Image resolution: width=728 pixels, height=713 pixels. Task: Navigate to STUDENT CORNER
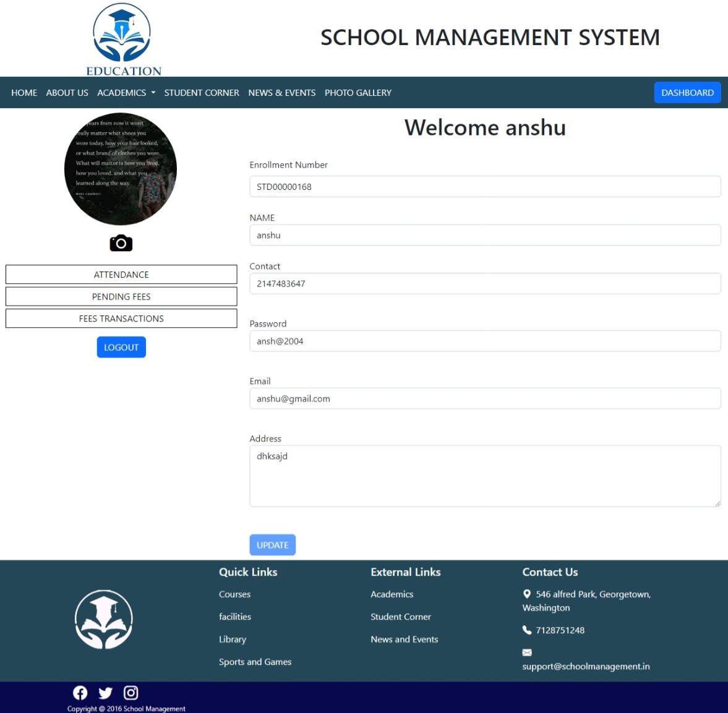point(201,92)
